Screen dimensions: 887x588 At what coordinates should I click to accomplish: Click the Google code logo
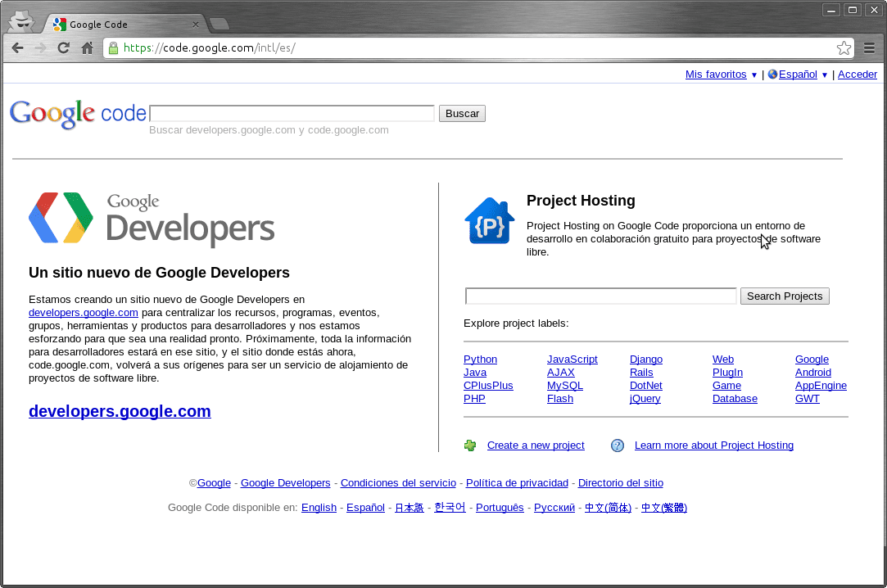pyautogui.click(x=78, y=114)
